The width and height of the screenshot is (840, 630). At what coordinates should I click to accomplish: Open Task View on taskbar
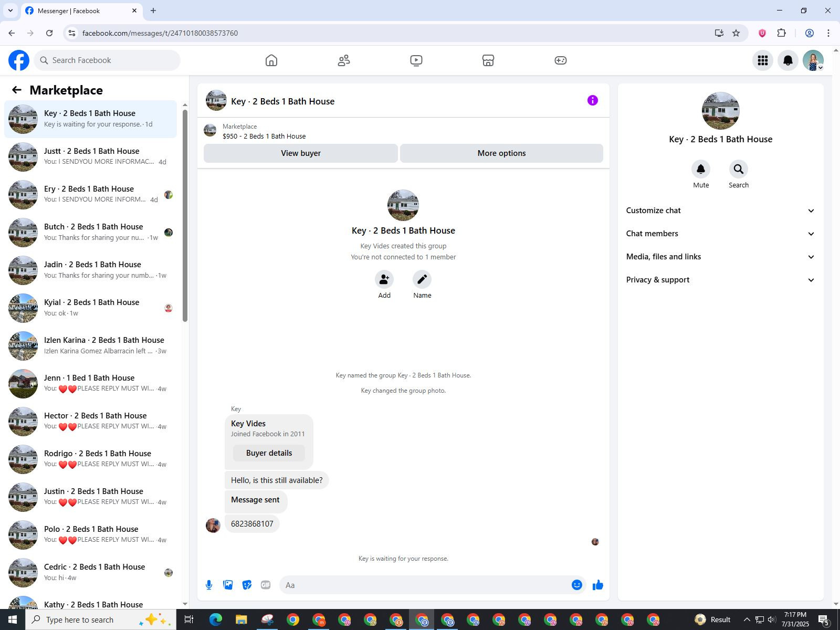(x=188, y=619)
